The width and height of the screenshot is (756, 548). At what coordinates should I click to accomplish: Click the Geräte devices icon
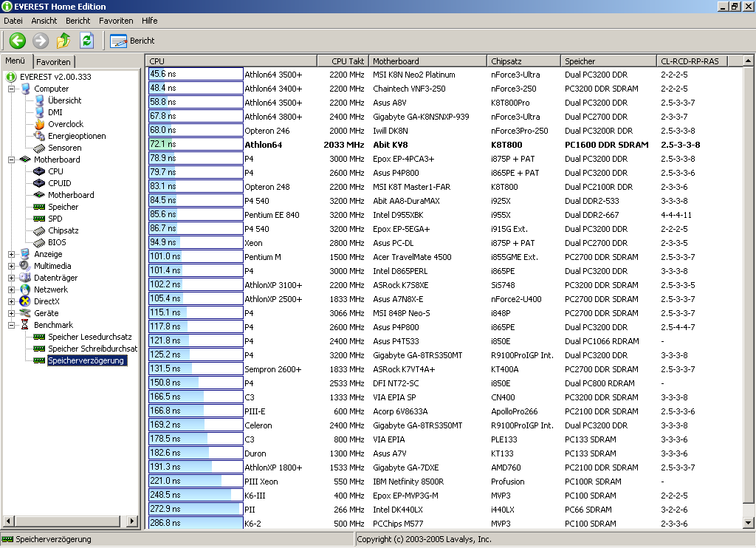tap(25, 313)
